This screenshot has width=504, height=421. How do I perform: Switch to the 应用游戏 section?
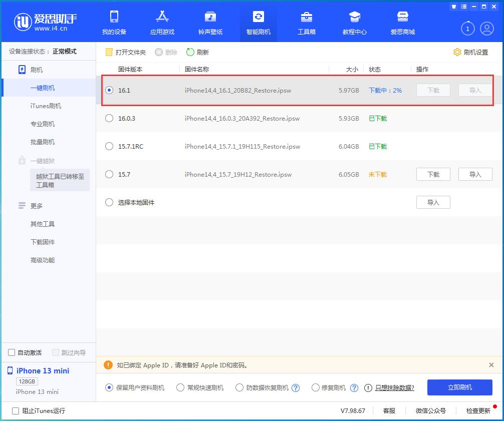click(162, 23)
